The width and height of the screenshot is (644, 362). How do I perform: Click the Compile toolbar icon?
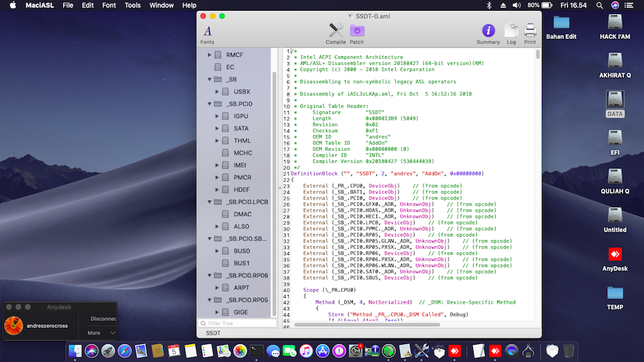point(336,31)
